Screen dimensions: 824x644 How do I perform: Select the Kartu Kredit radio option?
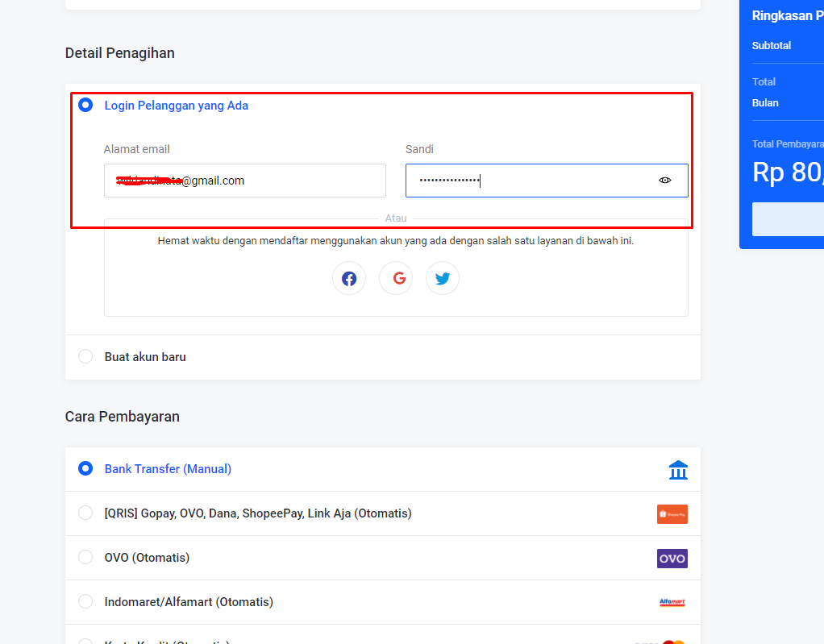(85, 642)
